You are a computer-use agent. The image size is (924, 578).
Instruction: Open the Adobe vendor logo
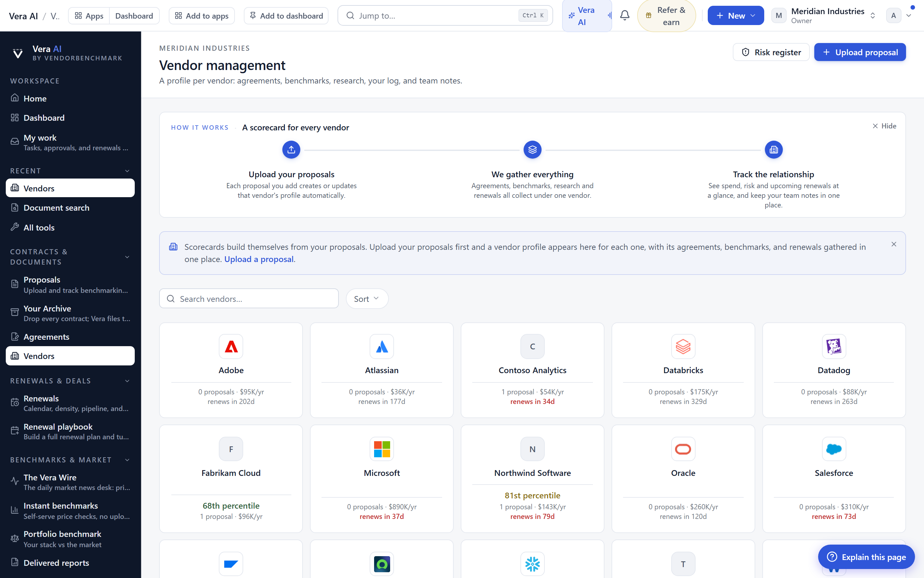[231, 346]
